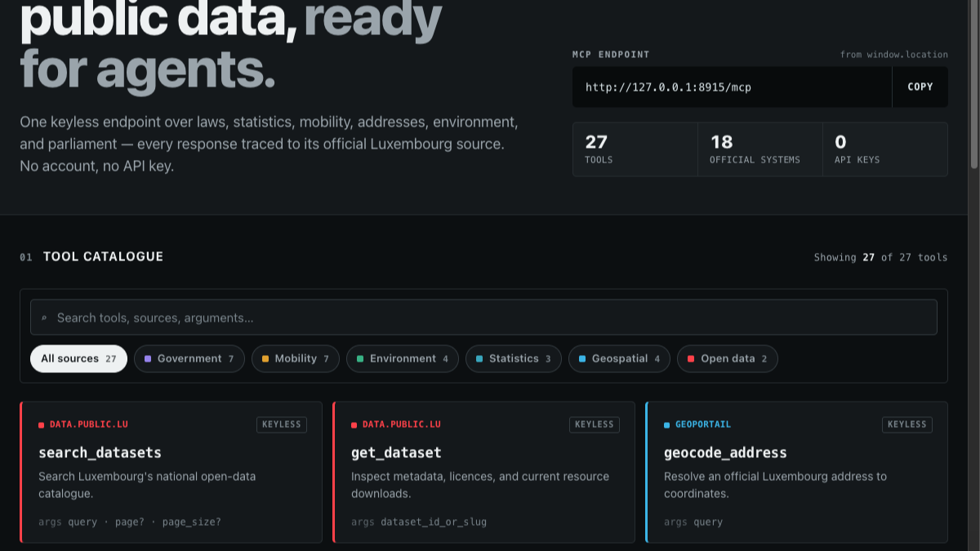The width and height of the screenshot is (980, 551).
Task: Click the GEOPORTAIL source label
Action: coord(702,424)
